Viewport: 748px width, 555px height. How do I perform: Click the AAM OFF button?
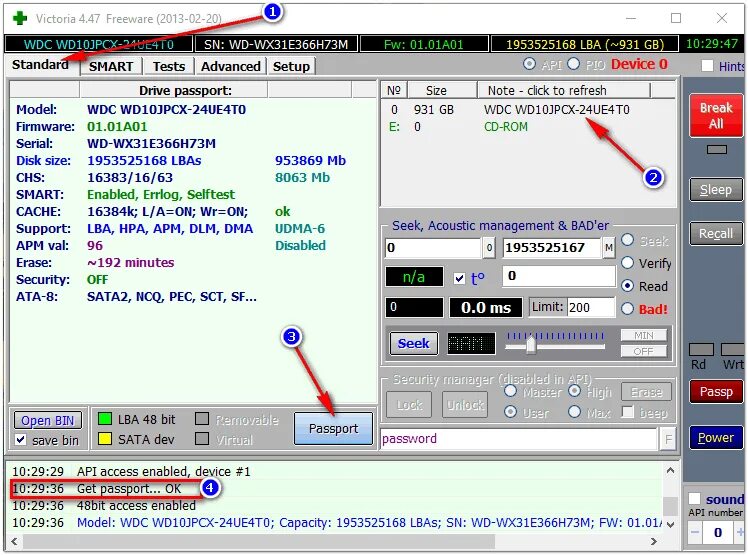pos(644,352)
